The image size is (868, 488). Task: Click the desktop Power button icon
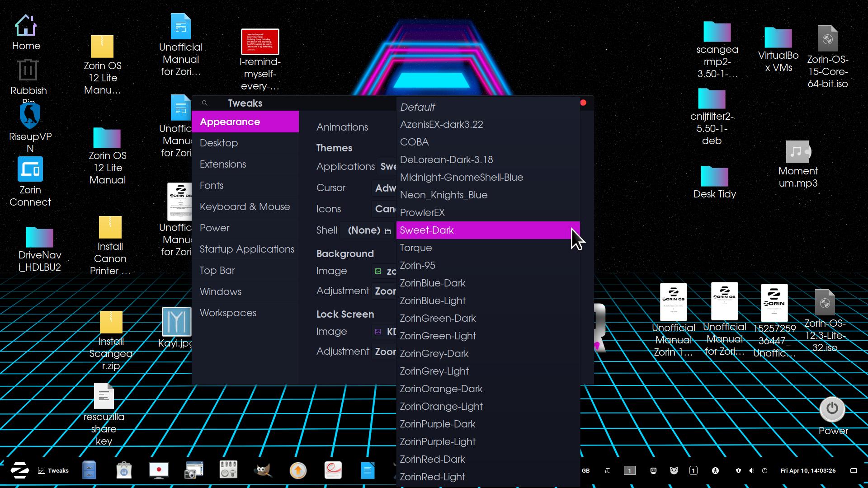click(832, 409)
